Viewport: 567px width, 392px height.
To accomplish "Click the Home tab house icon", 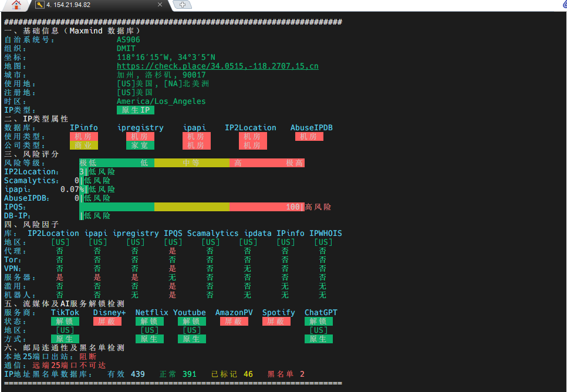I will (x=16, y=5).
